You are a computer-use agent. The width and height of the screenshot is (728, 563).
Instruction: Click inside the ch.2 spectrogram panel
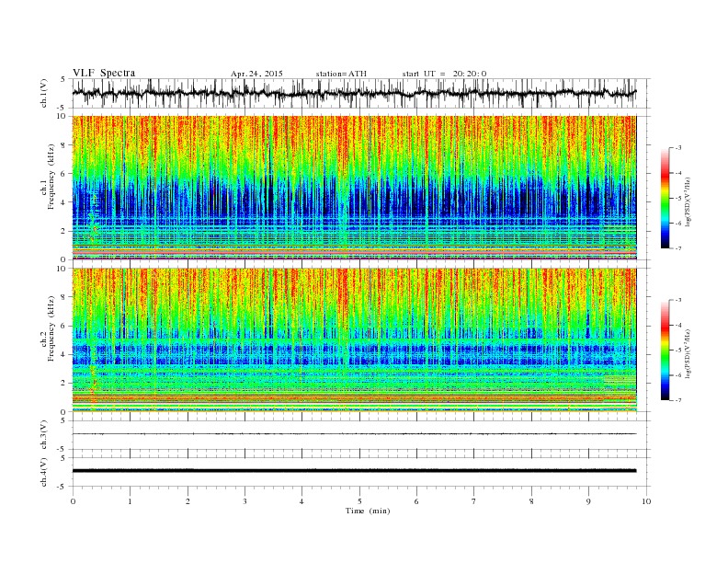pyautogui.click(x=354, y=340)
